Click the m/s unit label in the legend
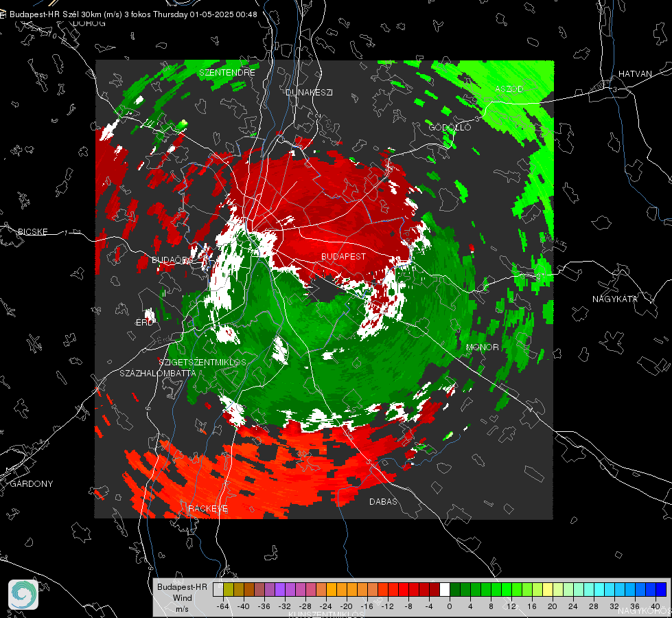The image size is (672, 618). click(x=182, y=608)
